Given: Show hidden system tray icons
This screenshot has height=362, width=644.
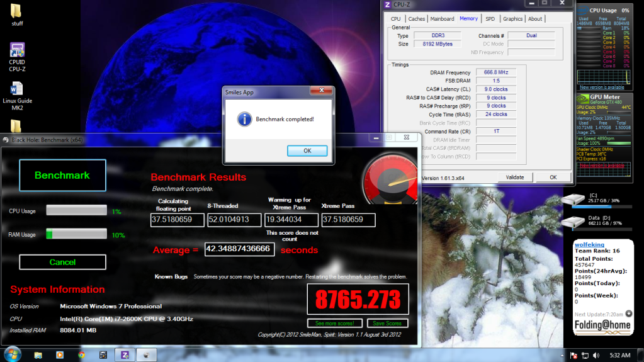Looking at the screenshot, I should (562, 356).
